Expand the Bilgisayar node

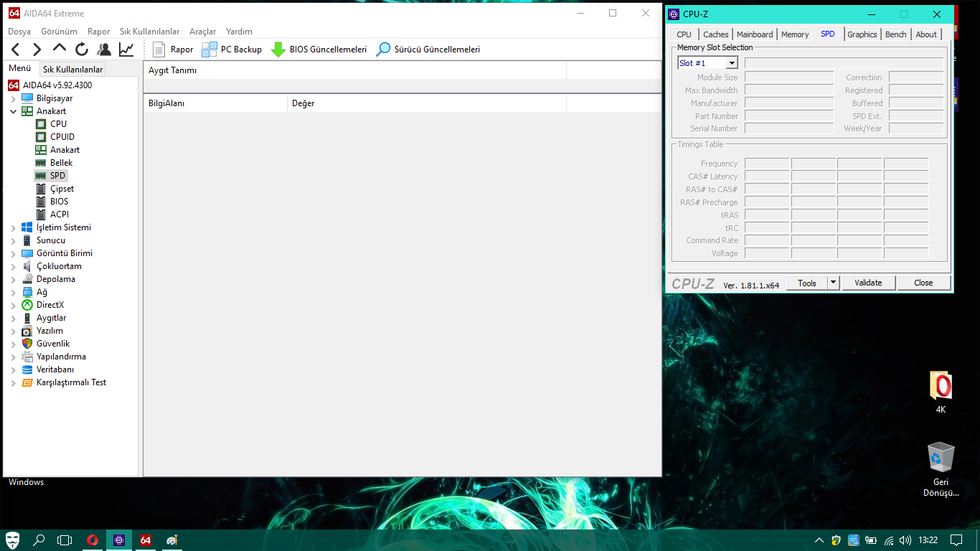[x=13, y=98]
